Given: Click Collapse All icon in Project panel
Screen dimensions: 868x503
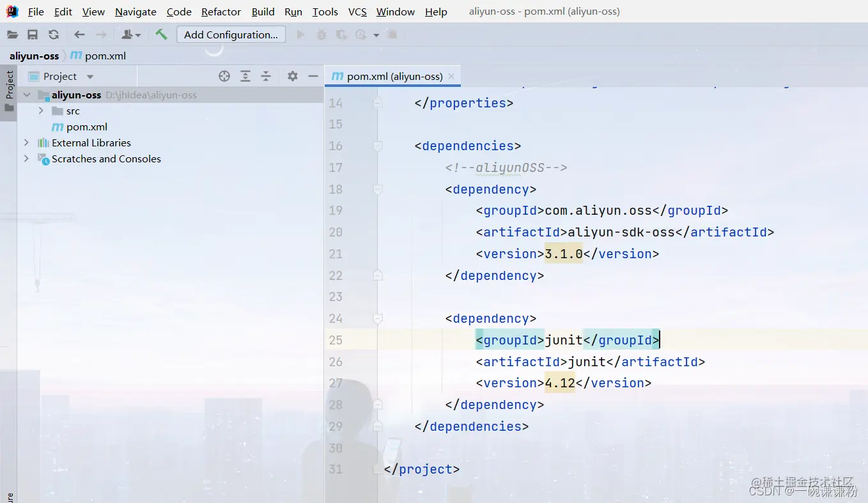Looking at the screenshot, I should click(266, 76).
